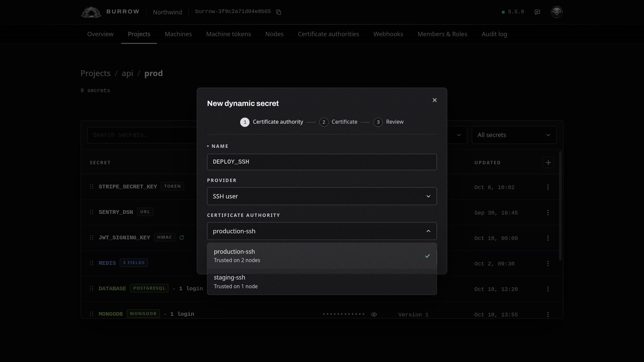Image resolution: width=644 pixels, height=362 pixels.
Task: Collapse the Certificate authority dropdown
Action: pos(322,231)
